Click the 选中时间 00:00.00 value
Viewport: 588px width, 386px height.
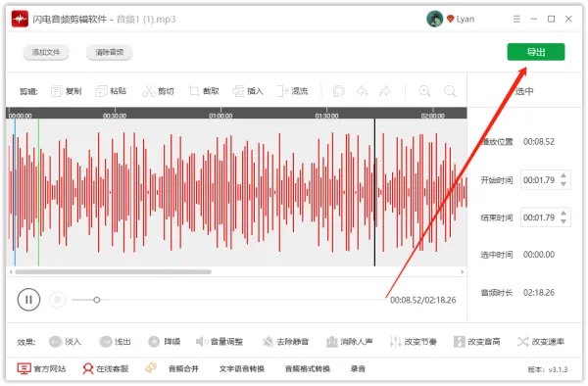tap(539, 255)
